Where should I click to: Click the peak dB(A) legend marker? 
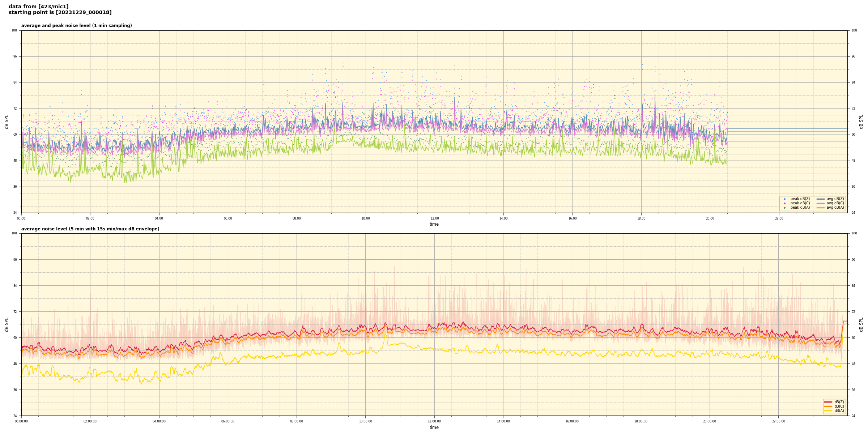784,208
